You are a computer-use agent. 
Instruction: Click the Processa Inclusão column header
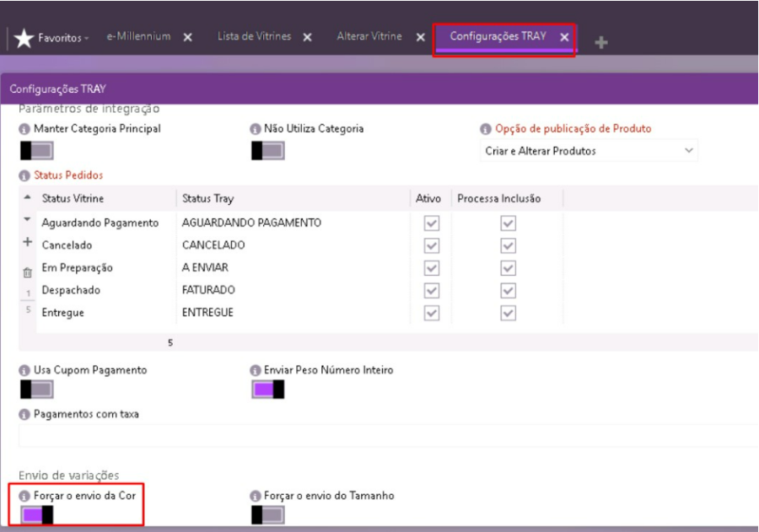pyautogui.click(x=499, y=198)
